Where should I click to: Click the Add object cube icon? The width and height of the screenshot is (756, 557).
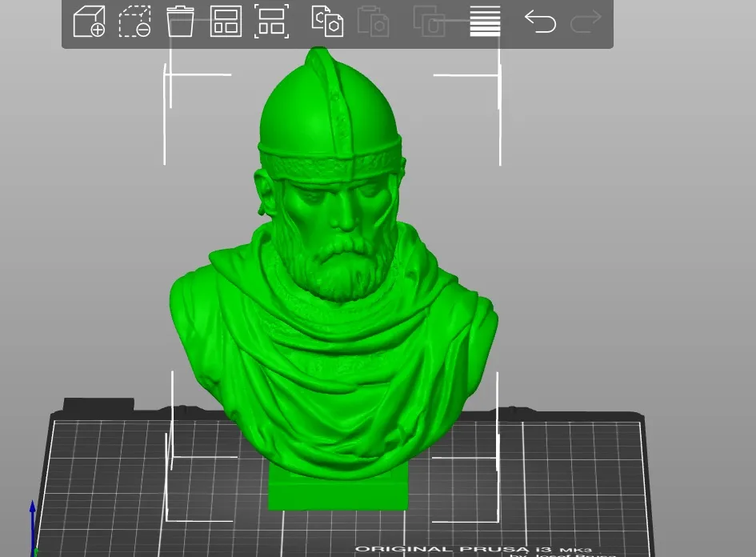tap(89, 22)
